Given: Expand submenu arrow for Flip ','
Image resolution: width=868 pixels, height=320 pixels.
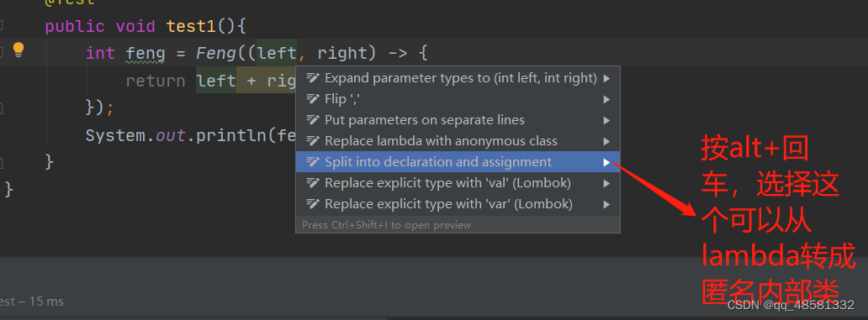Looking at the screenshot, I should point(606,99).
